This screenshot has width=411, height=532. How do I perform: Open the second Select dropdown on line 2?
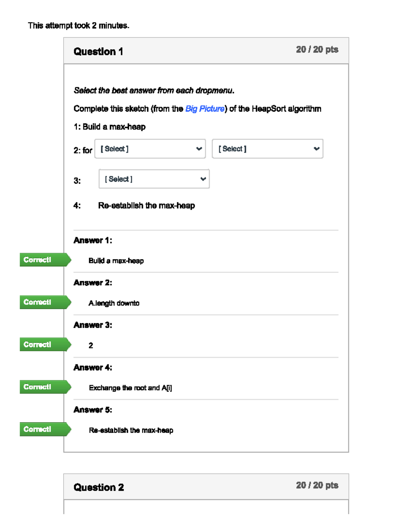[267, 149]
